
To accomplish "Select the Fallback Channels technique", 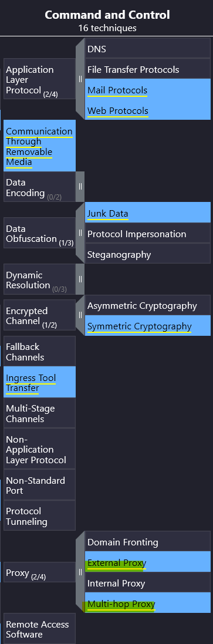I will pyautogui.click(x=39, y=352).
